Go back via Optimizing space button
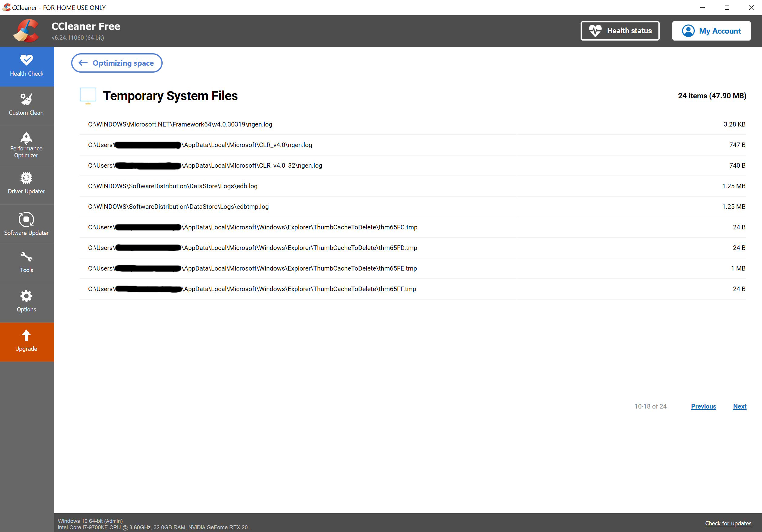The height and width of the screenshot is (532, 762). [x=117, y=63]
